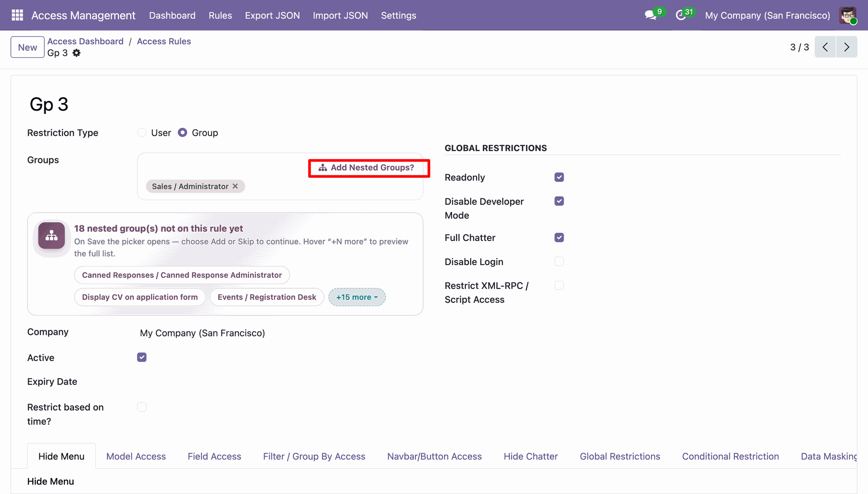
Task: Expand the +15 more groups dropdown
Action: point(357,297)
